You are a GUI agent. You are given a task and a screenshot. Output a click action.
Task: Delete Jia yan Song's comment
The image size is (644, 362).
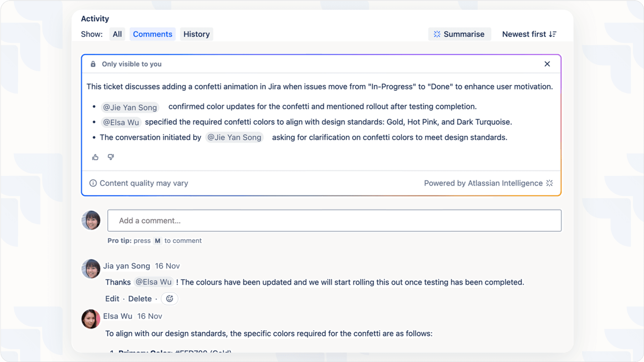(x=140, y=299)
